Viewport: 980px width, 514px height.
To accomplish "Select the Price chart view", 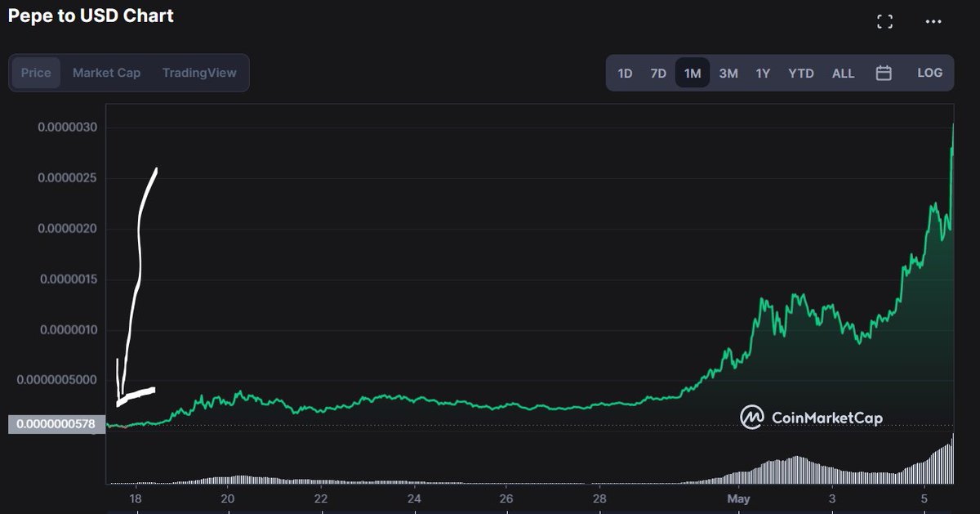I will pyautogui.click(x=36, y=73).
